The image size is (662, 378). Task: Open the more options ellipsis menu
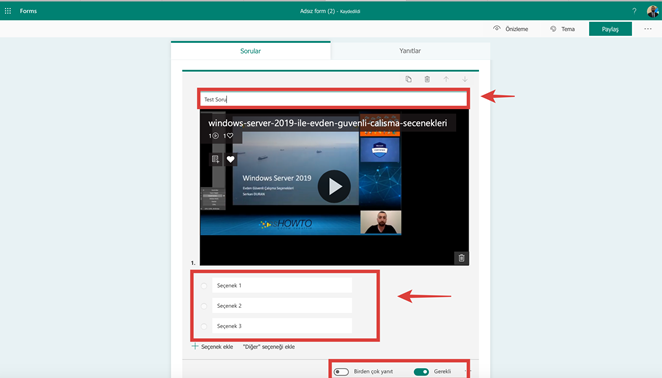648,29
